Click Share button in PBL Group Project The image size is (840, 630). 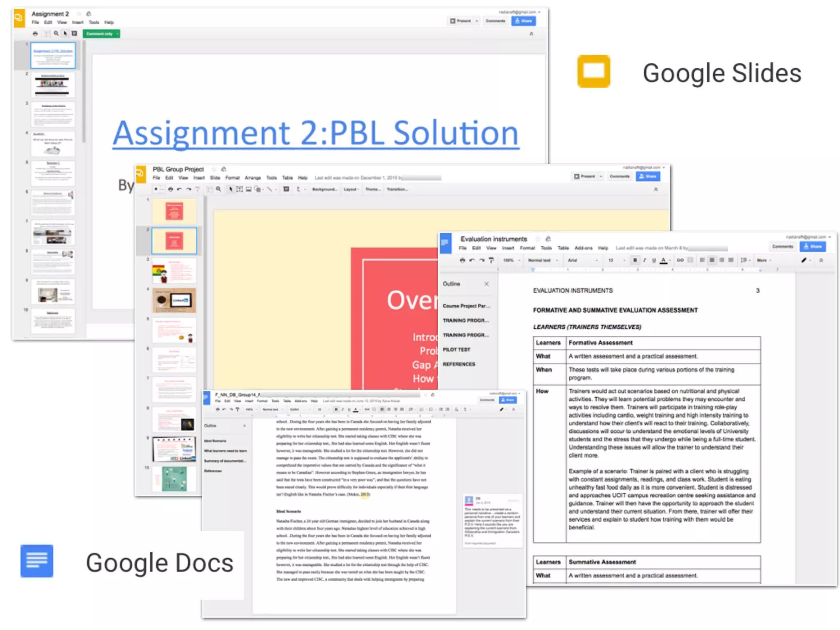pyautogui.click(x=648, y=176)
